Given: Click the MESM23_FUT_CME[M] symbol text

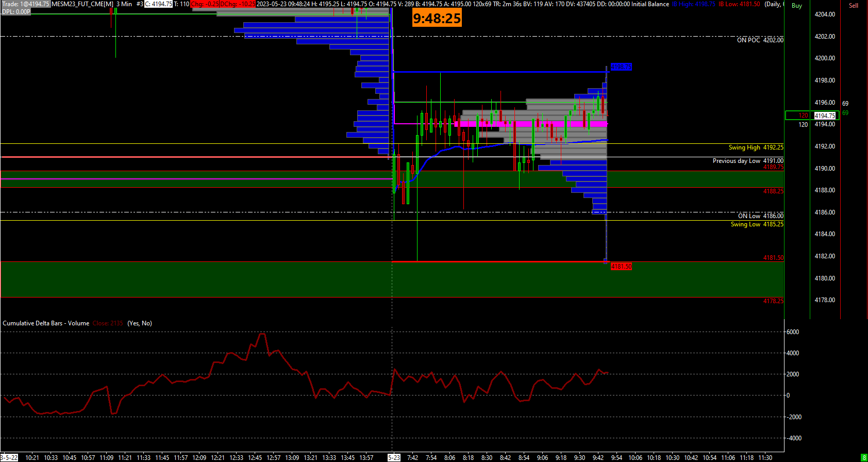Looking at the screenshot, I should click(82, 4).
